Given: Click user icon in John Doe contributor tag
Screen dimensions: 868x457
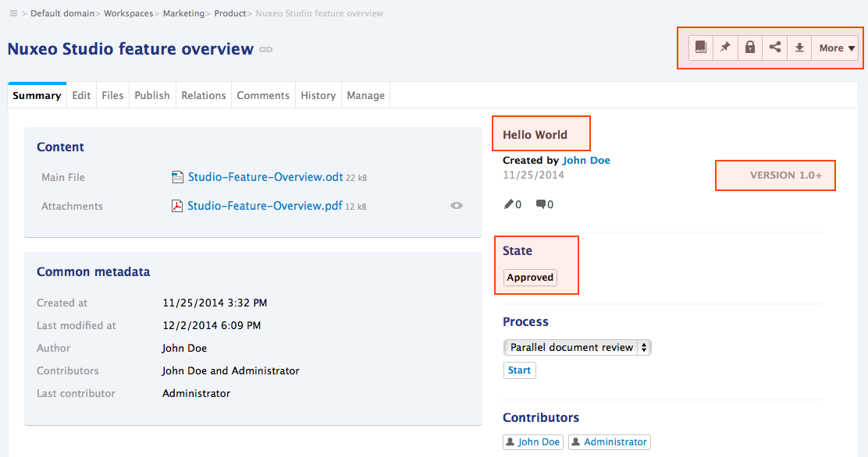Looking at the screenshot, I should pyautogui.click(x=510, y=441).
